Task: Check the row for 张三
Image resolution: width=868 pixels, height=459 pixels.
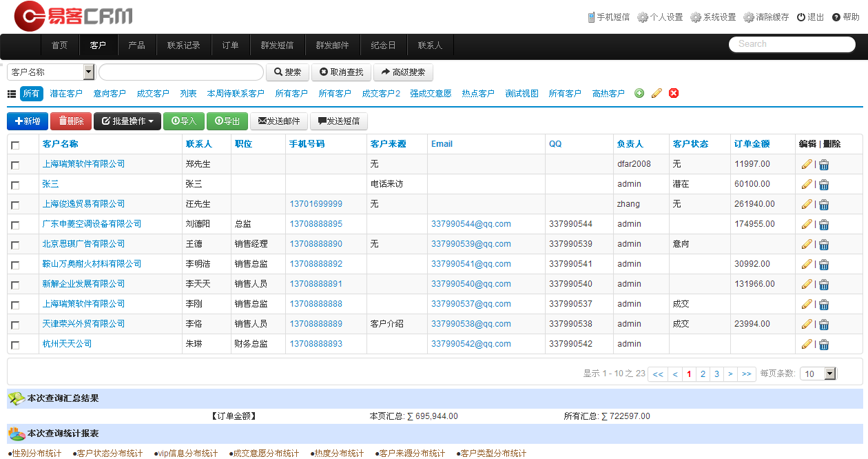Action: [x=15, y=185]
